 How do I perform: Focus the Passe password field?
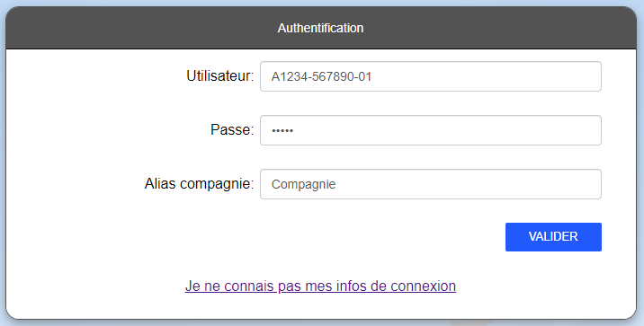431,130
